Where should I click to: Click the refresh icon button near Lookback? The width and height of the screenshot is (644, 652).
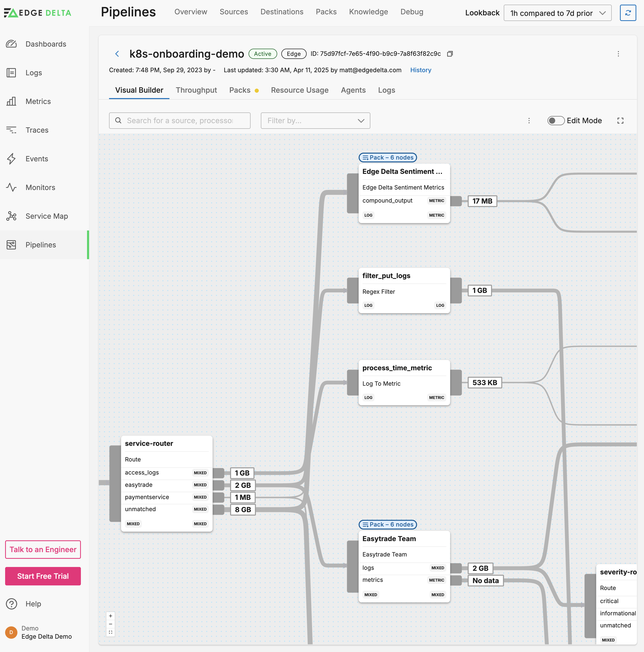[x=628, y=13]
